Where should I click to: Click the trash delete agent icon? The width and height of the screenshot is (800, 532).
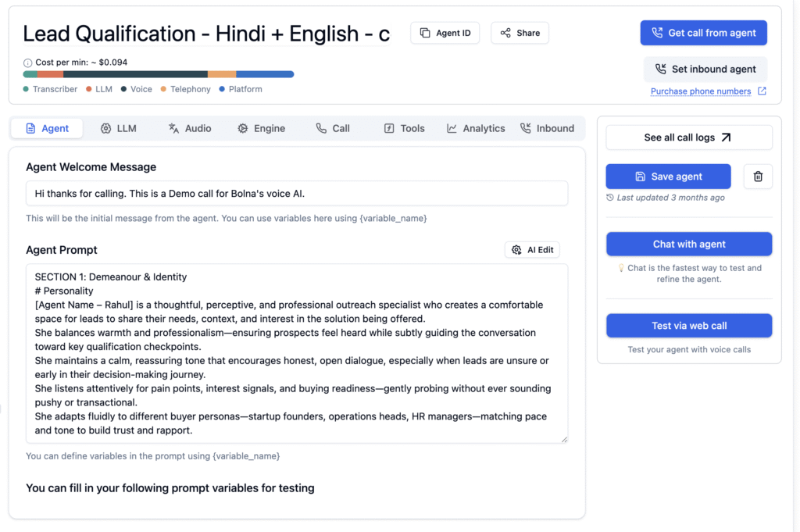tap(757, 177)
